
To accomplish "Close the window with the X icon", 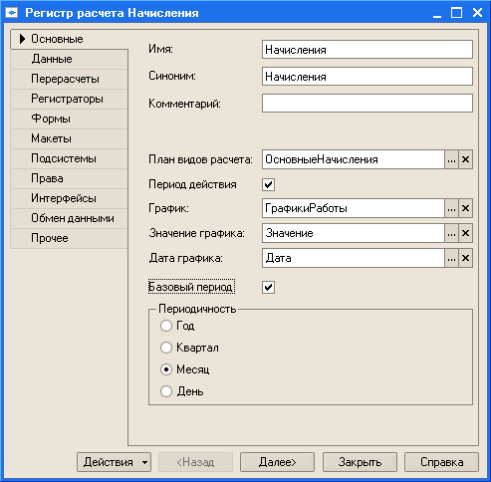I will coord(477,13).
